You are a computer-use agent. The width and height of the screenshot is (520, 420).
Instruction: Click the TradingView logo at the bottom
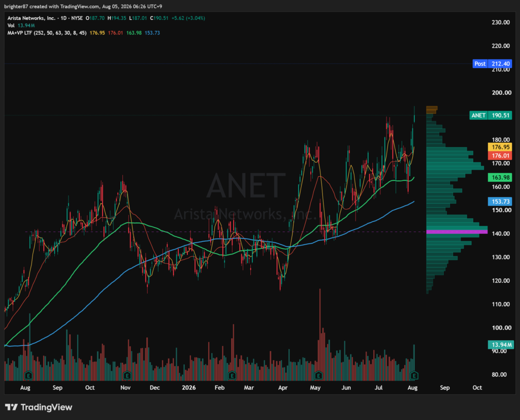[39, 407]
